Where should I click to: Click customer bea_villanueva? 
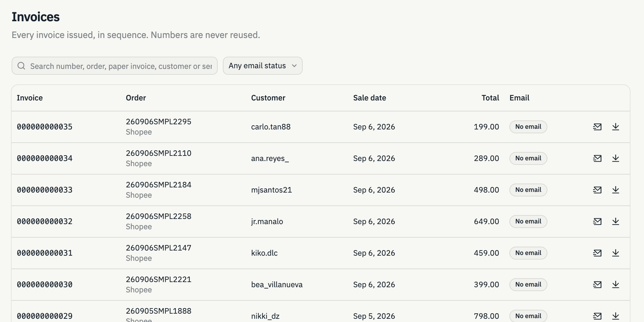[277, 285]
